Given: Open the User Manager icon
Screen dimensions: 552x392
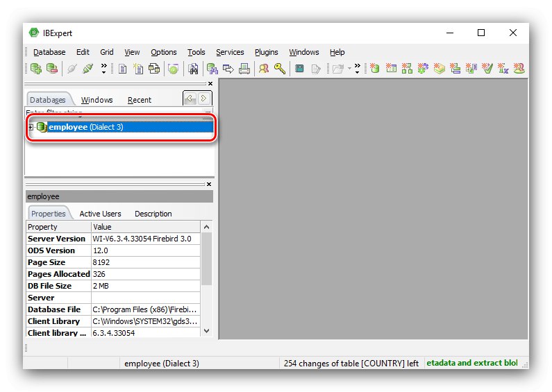Looking at the screenshot, I should [x=264, y=68].
